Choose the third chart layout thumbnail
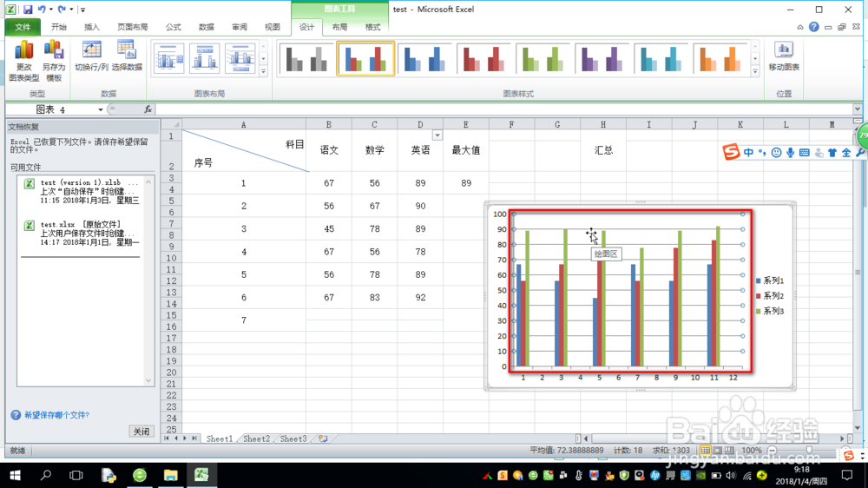Image resolution: width=868 pixels, height=488 pixels. coord(240,58)
